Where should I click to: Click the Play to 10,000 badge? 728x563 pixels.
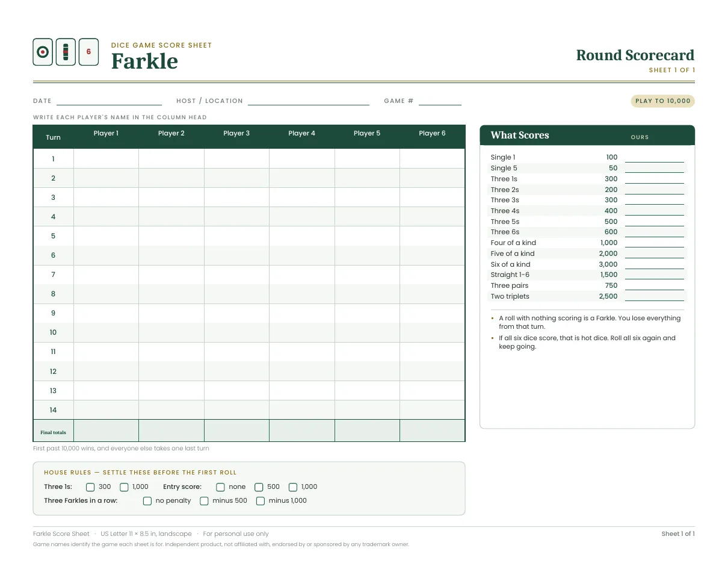[662, 101]
